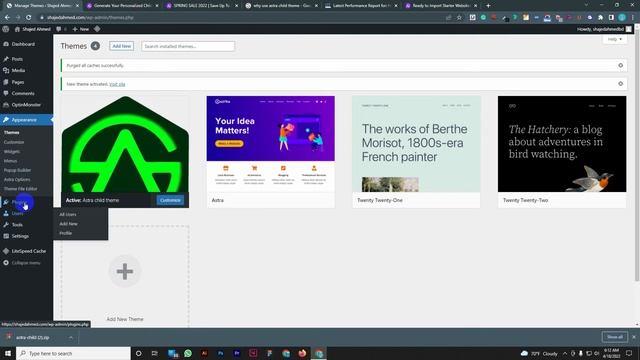This screenshot has width=640, height=360.
Task: Choose Add New in Users flyout
Action: coord(68,224)
